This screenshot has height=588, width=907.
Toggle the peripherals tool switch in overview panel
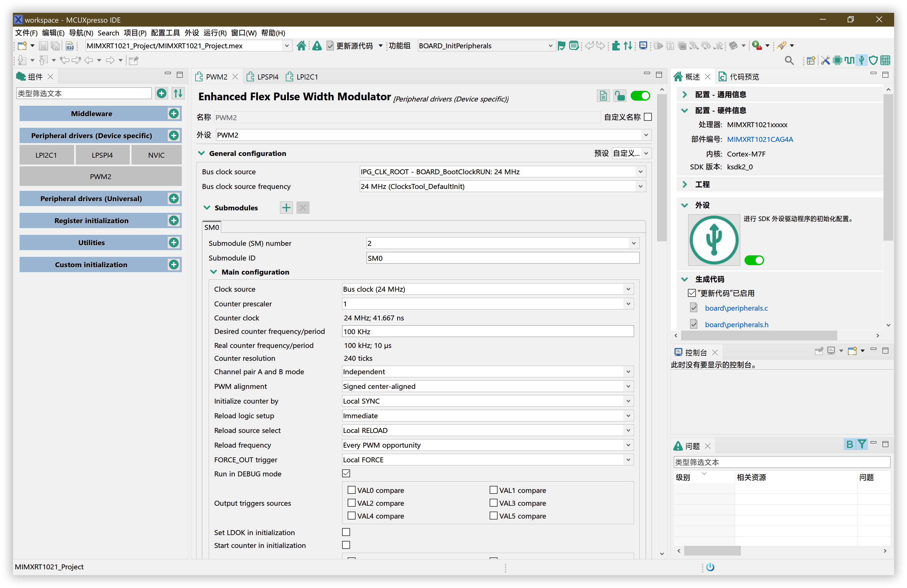[754, 261]
